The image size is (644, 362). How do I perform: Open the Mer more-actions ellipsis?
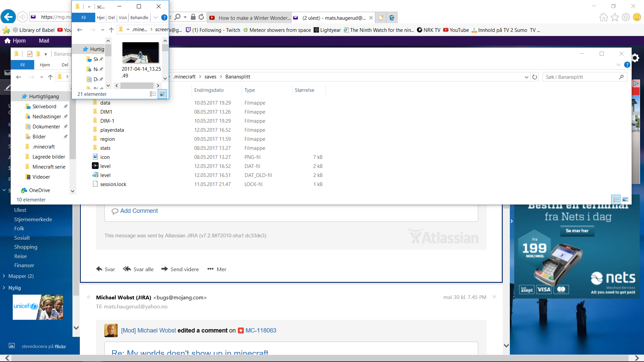tap(210, 269)
